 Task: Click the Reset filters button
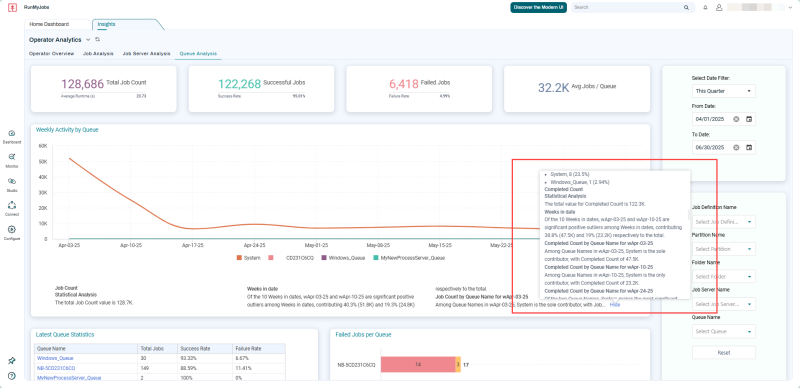pyautogui.click(x=723, y=352)
